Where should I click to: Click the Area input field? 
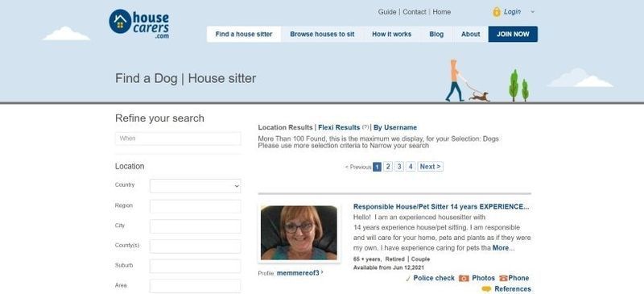(195, 286)
